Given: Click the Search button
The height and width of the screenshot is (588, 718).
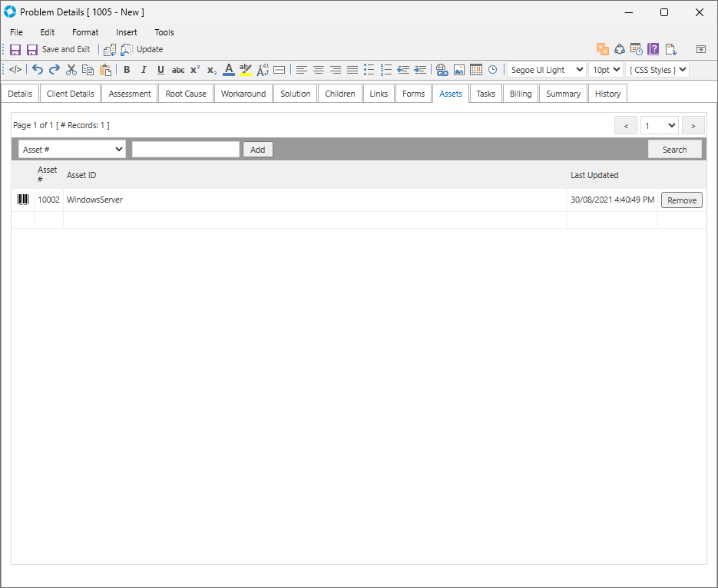Looking at the screenshot, I should click(674, 150).
